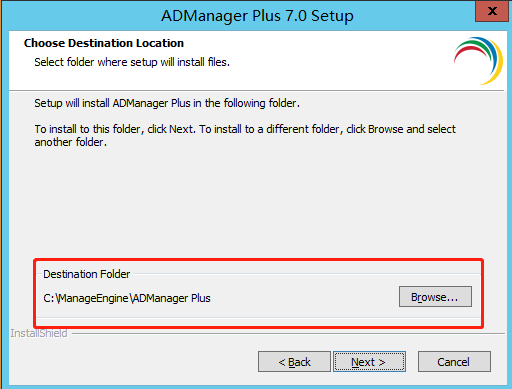Close the setup window with X
The height and width of the screenshot is (389, 512).
click(492, 11)
